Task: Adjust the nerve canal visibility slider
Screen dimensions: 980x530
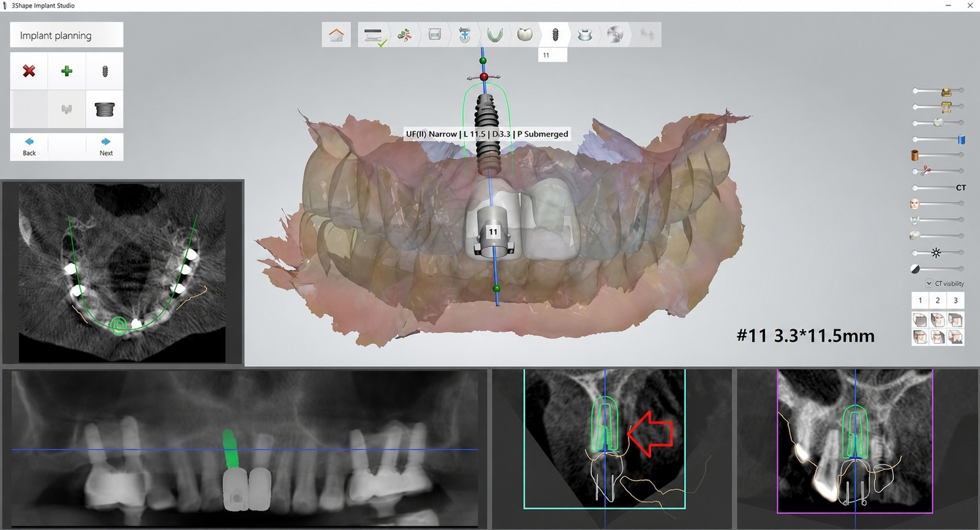Action: click(938, 220)
